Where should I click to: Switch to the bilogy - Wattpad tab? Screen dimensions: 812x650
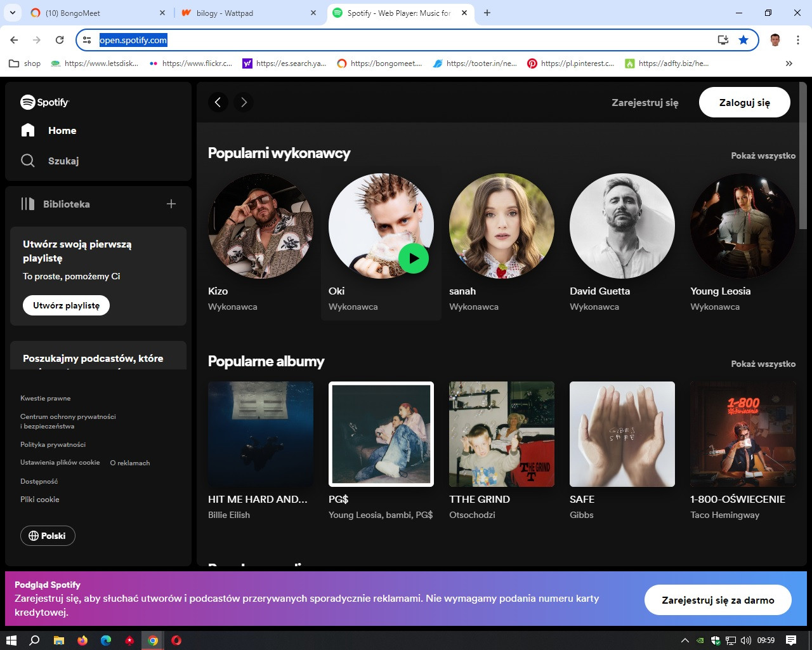[x=249, y=13]
